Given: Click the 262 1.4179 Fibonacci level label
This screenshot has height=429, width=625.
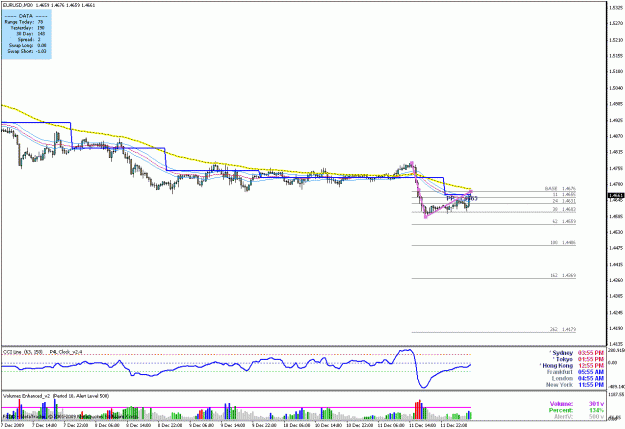Looking at the screenshot, I should tap(562, 329).
